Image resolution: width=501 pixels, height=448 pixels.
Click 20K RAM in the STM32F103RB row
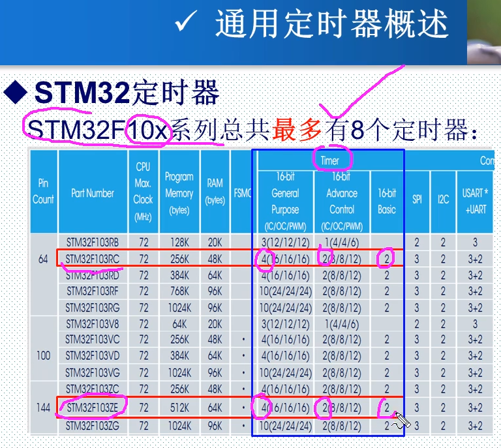click(x=215, y=243)
